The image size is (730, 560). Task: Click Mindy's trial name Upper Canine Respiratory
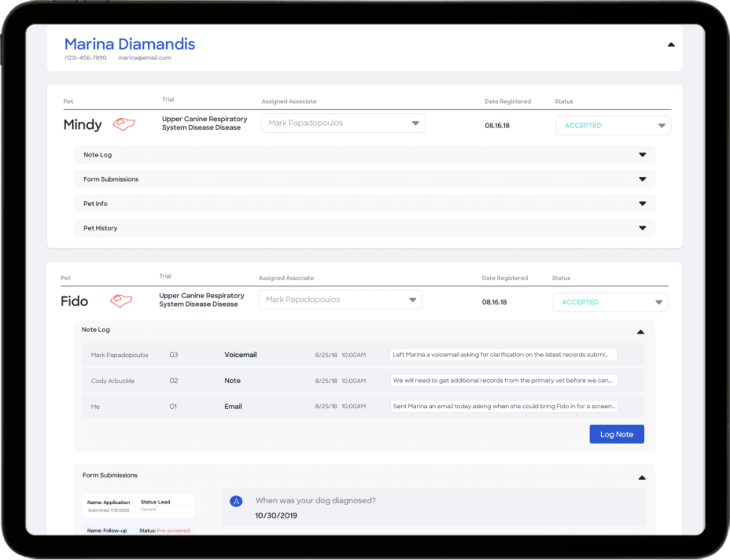[x=204, y=123]
